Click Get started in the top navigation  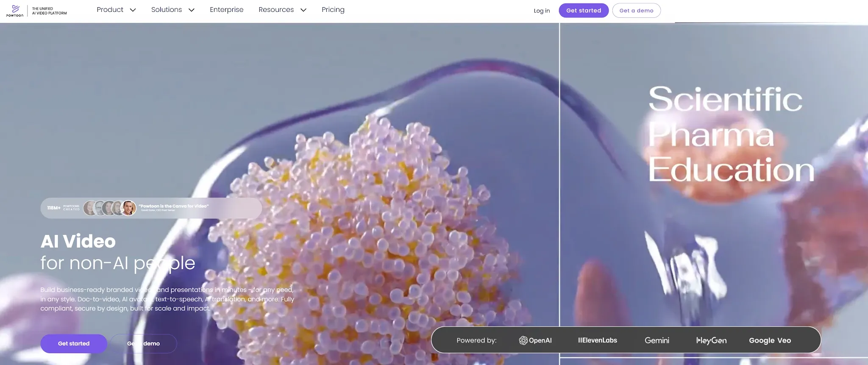click(x=584, y=11)
